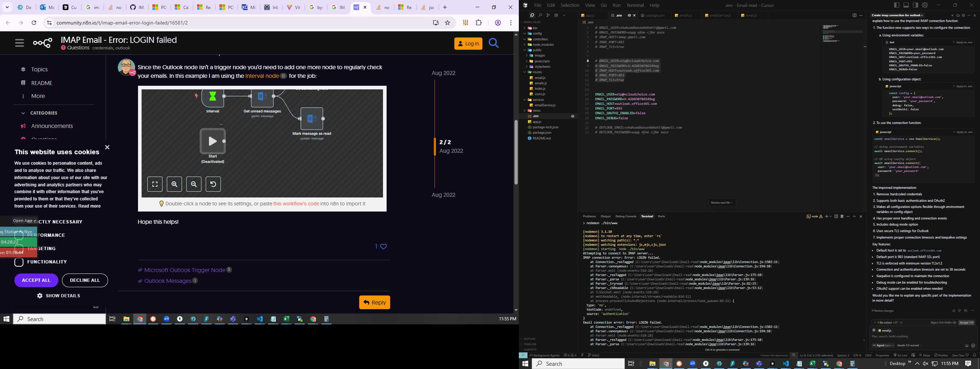Viewport: 980px width, 369px height.
Task: Click the thumbs up icon under the chat response
Action: (x=954, y=311)
